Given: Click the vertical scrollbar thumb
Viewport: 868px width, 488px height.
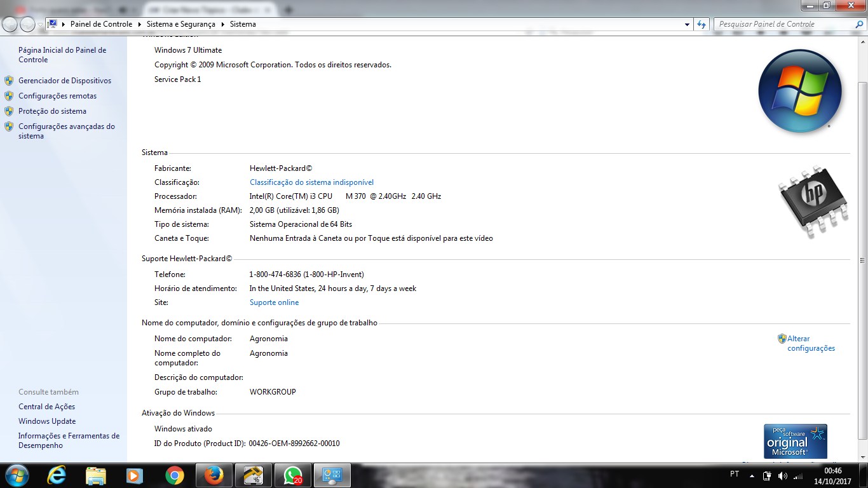Looking at the screenshot, I should click(862, 260).
